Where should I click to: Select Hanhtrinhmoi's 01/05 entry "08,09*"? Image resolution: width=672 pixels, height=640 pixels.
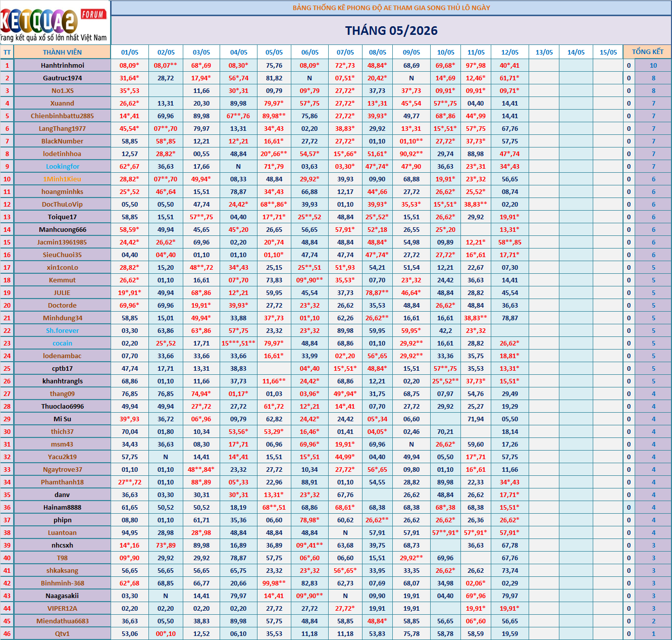(130, 65)
